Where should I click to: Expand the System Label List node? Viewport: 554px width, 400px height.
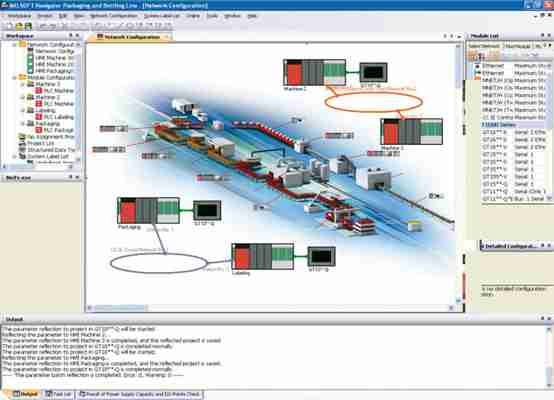[14, 156]
